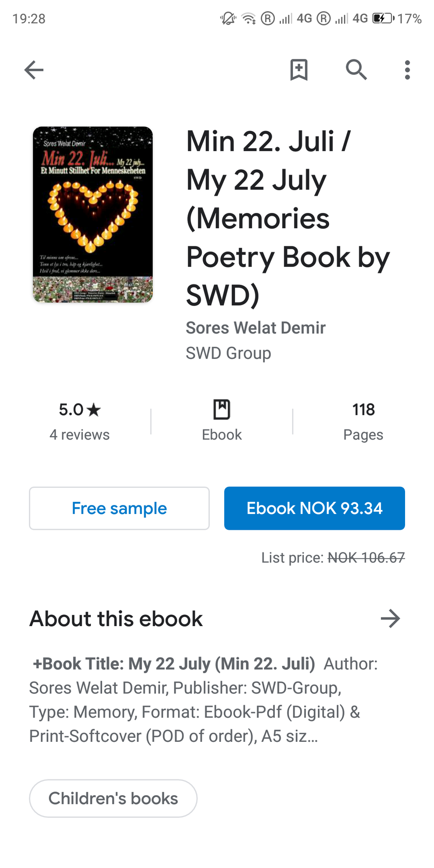The height and width of the screenshot is (868, 434).
Task: Select the Children's books chip
Action: tap(113, 798)
